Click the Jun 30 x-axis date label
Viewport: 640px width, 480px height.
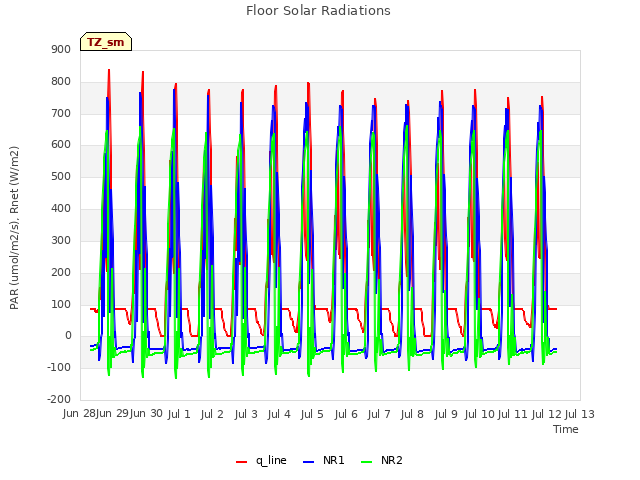click(146, 414)
